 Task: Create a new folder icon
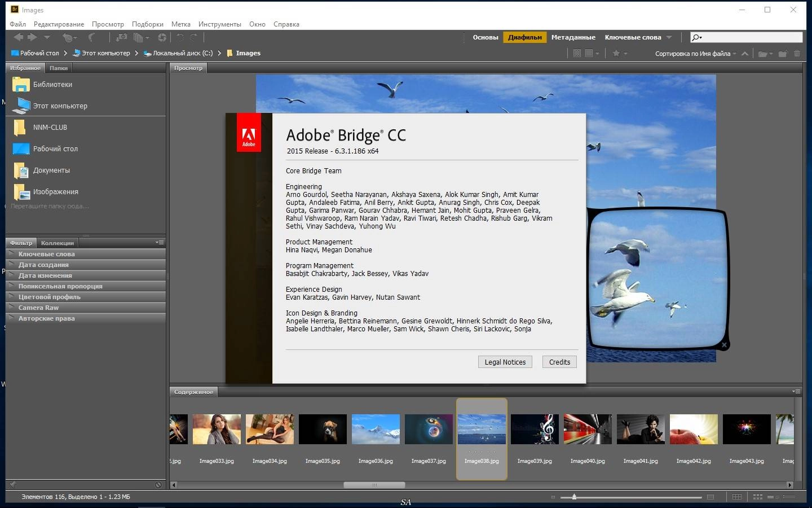[783, 54]
